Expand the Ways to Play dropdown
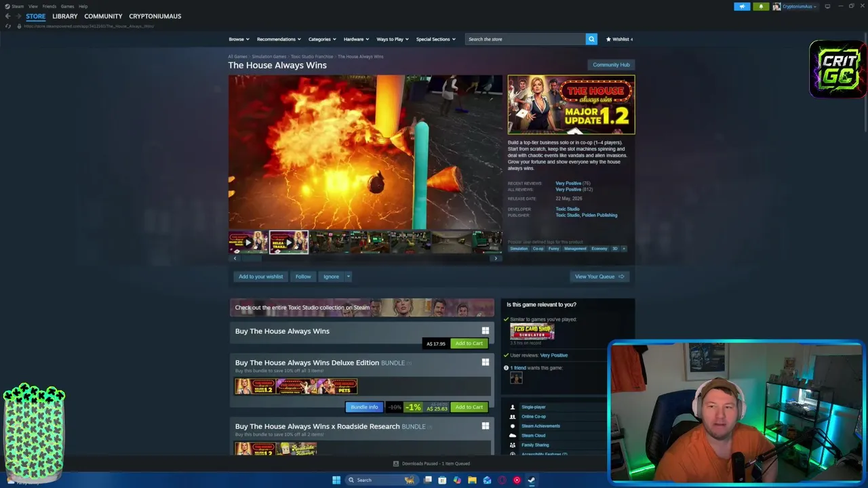 [x=393, y=39]
